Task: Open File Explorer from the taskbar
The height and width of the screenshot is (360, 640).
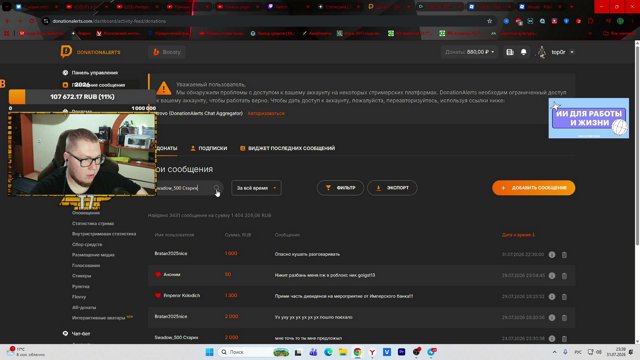Action: click(343, 352)
